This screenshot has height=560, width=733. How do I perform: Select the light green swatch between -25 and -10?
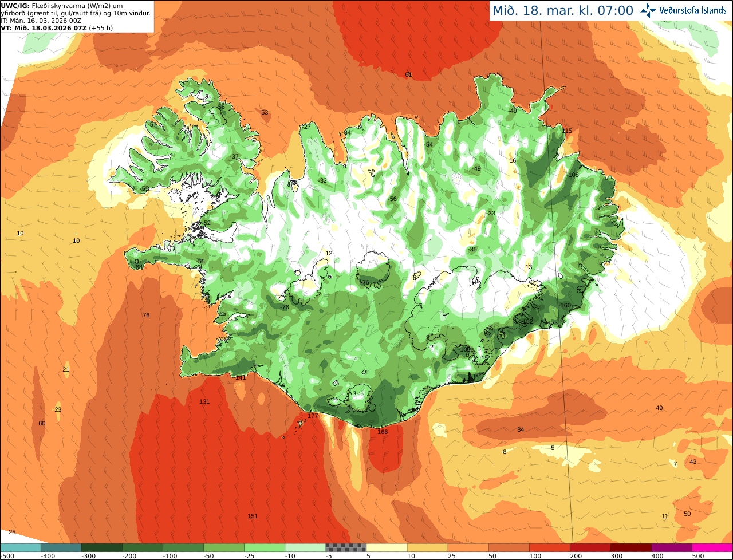coord(265,547)
